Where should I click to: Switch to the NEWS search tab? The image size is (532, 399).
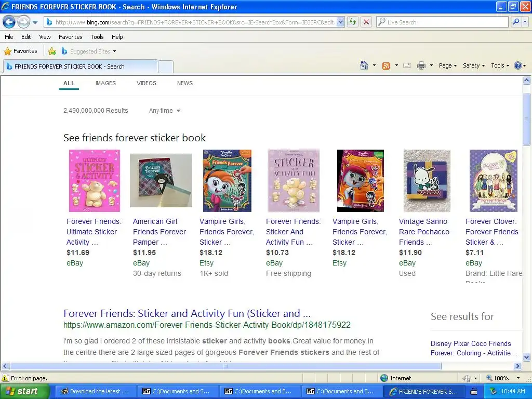point(184,83)
